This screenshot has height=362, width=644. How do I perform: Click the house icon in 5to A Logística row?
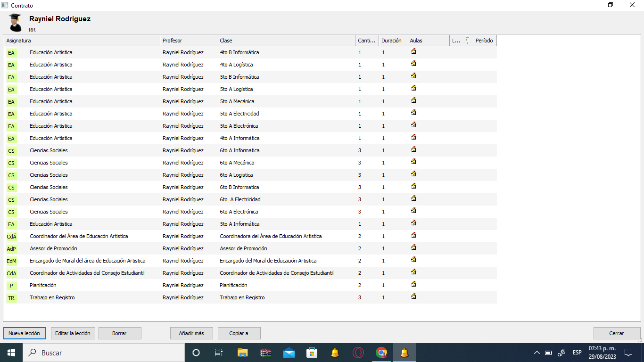click(414, 88)
